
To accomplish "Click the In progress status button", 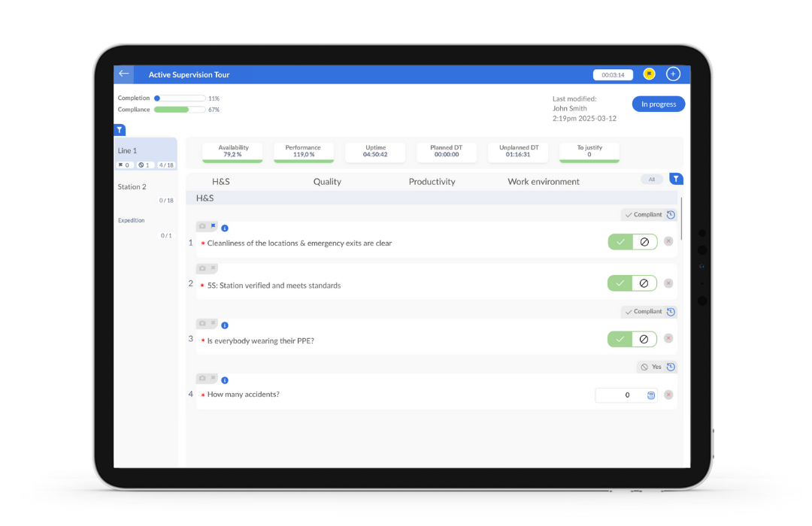I will [658, 104].
